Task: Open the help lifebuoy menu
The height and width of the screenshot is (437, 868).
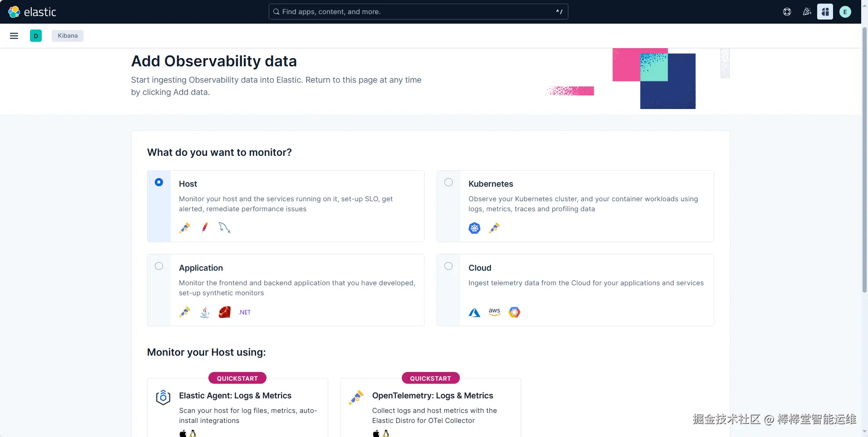Action: click(787, 12)
